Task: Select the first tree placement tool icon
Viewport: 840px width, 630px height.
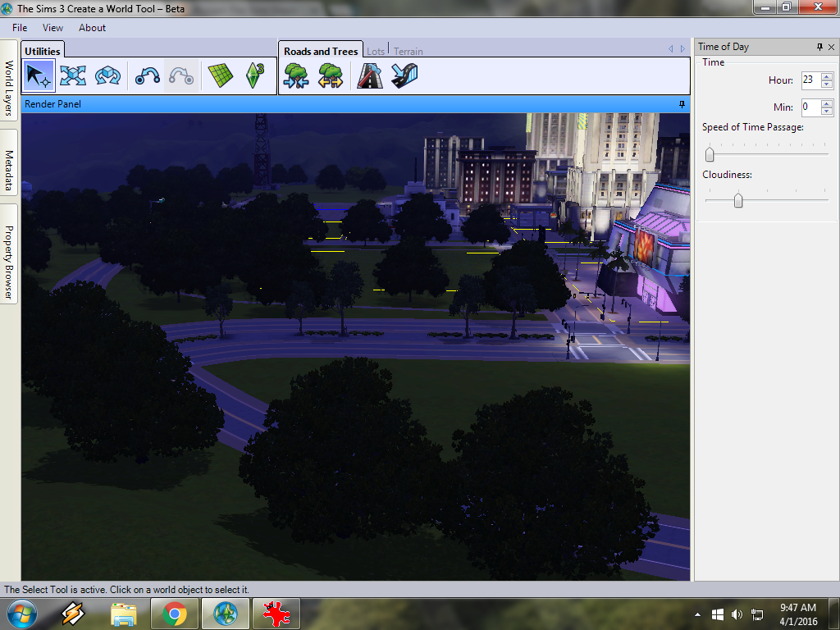Action: [x=295, y=76]
